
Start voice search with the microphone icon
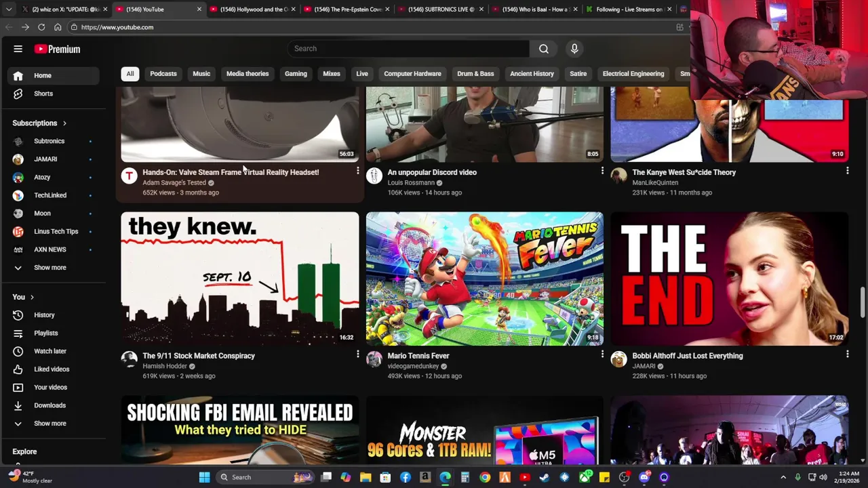coord(574,49)
